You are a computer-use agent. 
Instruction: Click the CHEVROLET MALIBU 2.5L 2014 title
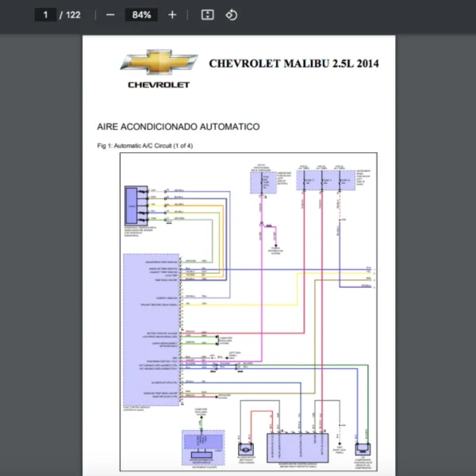pyautogui.click(x=294, y=63)
